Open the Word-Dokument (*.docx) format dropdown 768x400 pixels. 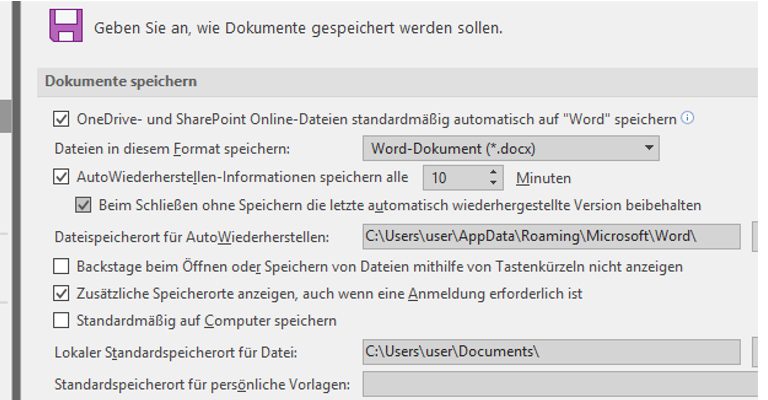[510, 149]
